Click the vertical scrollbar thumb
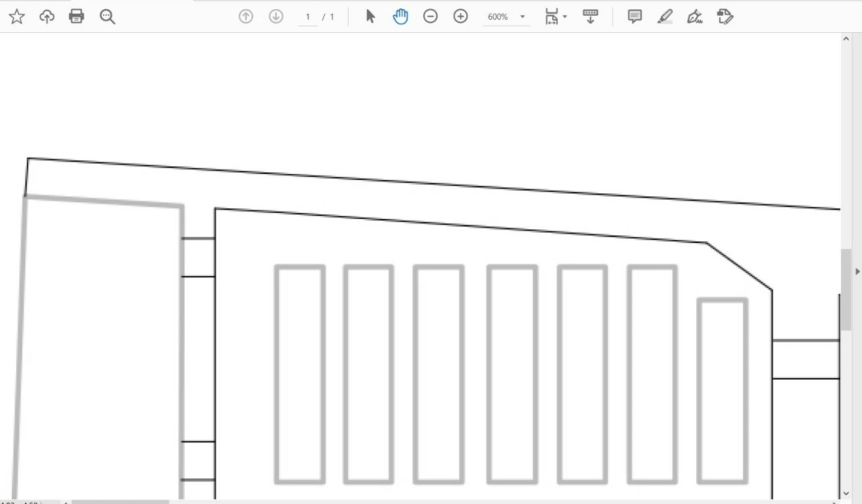This screenshot has height=504, width=862. pos(846,289)
